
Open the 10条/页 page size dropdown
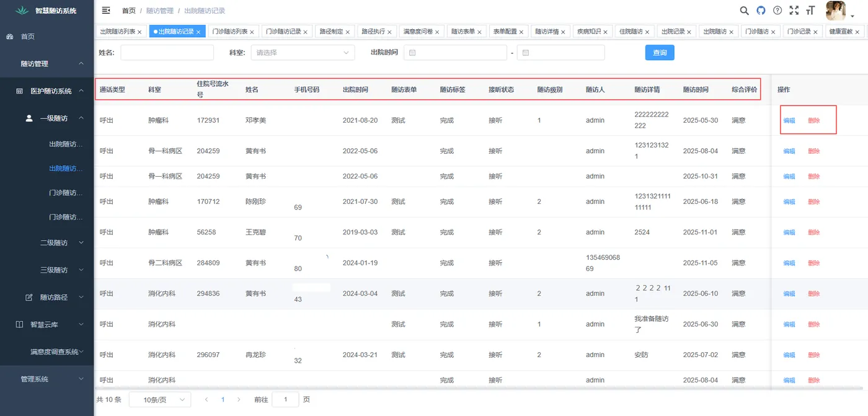[x=159, y=399]
